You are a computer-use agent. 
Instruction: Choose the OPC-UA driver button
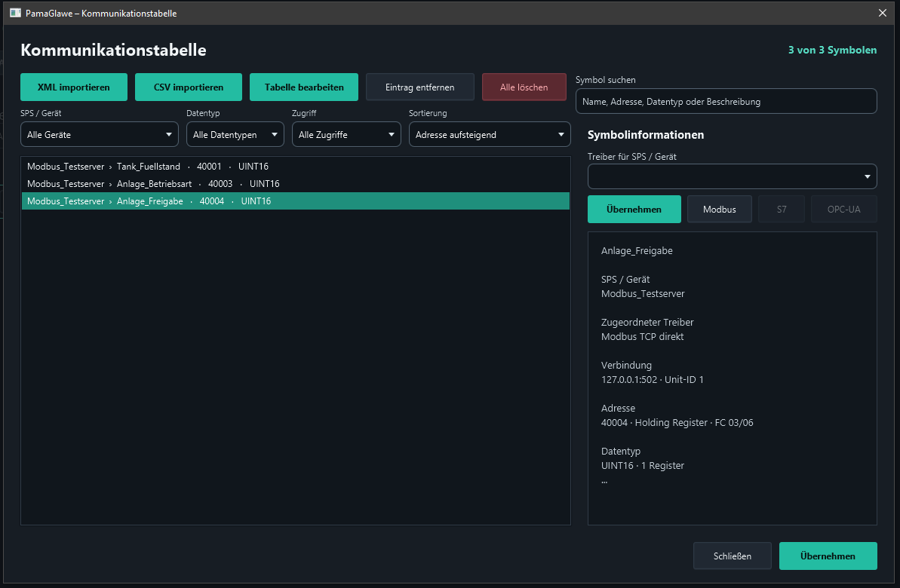(843, 210)
